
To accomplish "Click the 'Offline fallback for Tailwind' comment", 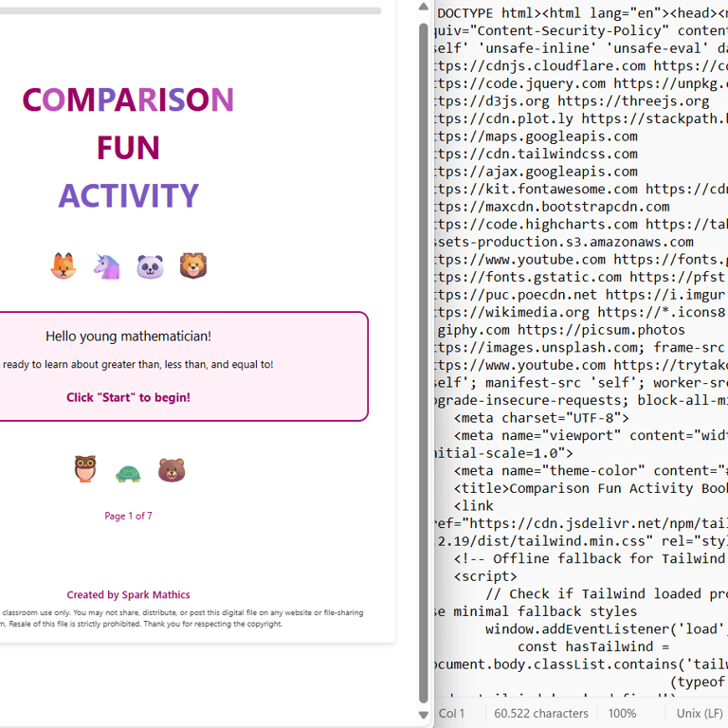I will 591,558.
